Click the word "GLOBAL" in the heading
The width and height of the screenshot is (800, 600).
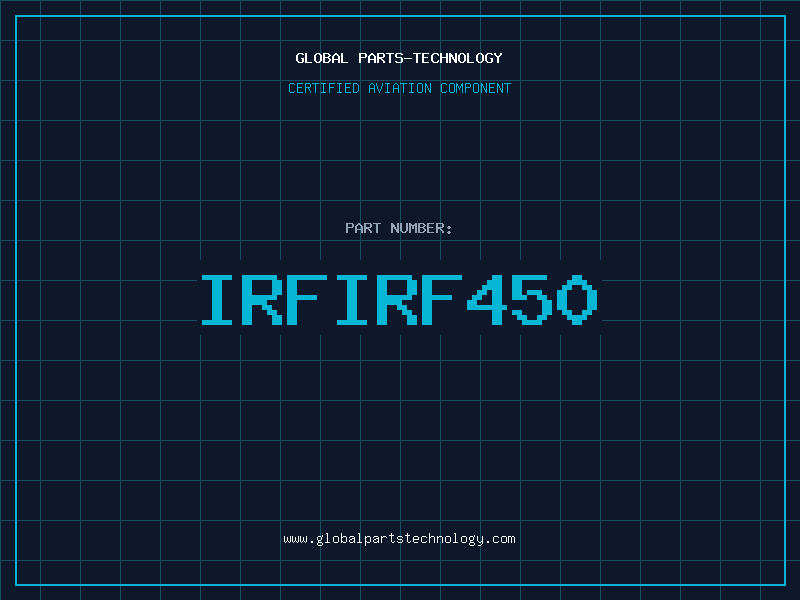322,59
